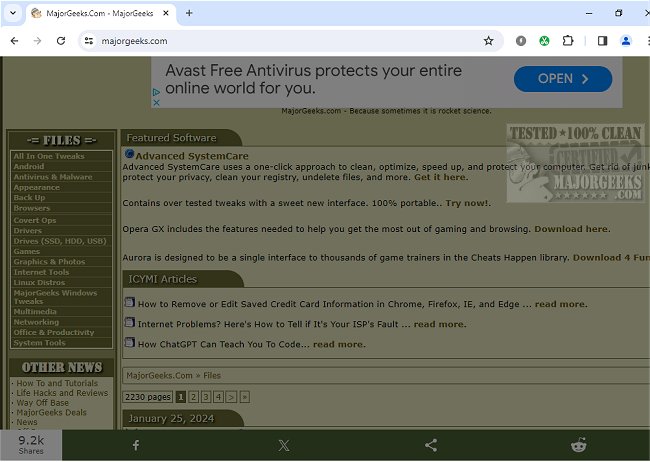Open the Android files category
Image resolution: width=650 pixels, height=462 pixels.
[29, 167]
